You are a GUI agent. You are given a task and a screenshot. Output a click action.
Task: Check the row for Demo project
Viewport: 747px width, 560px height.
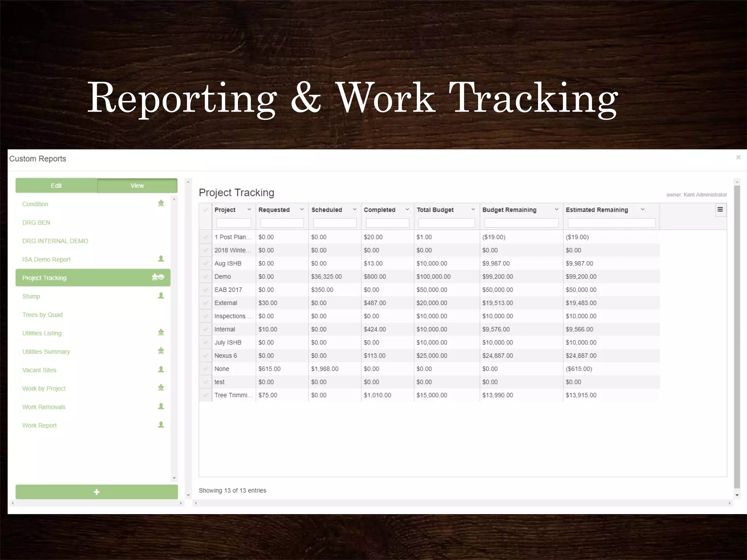[206, 276]
